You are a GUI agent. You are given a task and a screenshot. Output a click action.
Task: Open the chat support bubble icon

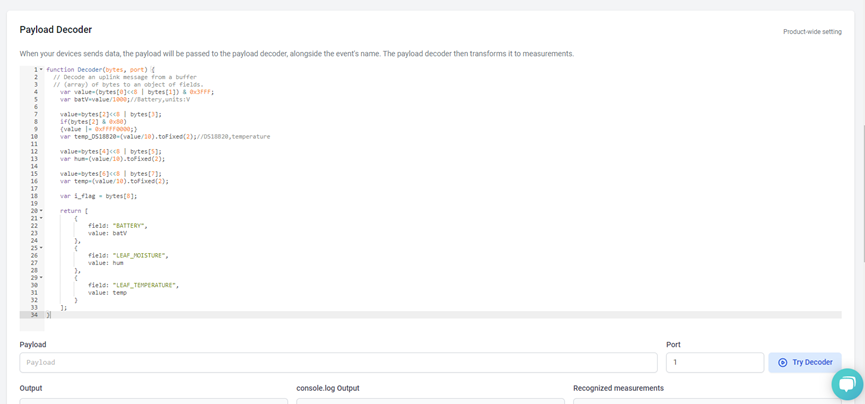pyautogui.click(x=847, y=384)
